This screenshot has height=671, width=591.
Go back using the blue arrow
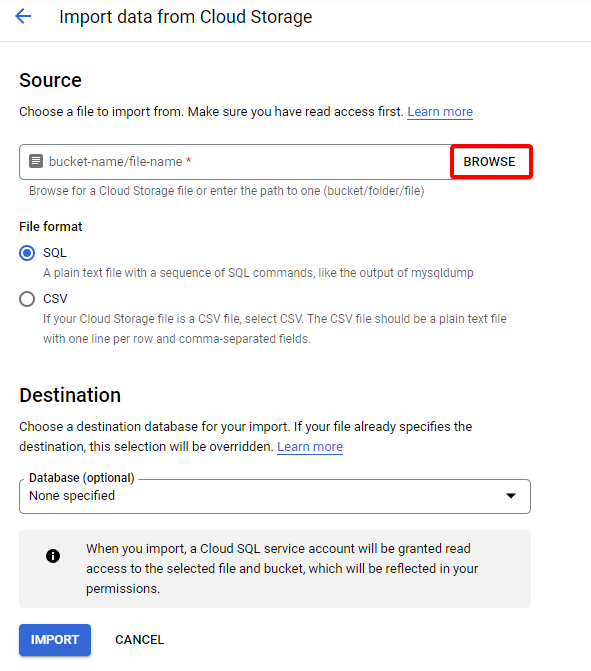pyautogui.click(x=23, y=16)
